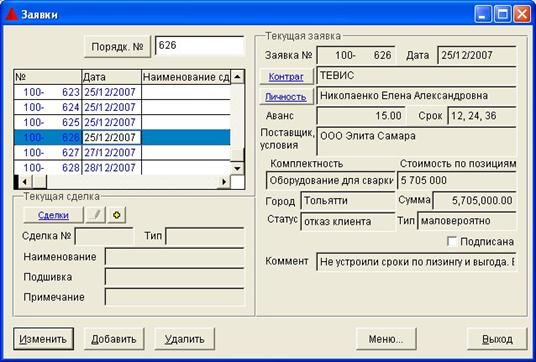Click the left horizontal scroll arrow
536x362 pixels.
coord(25,182)
